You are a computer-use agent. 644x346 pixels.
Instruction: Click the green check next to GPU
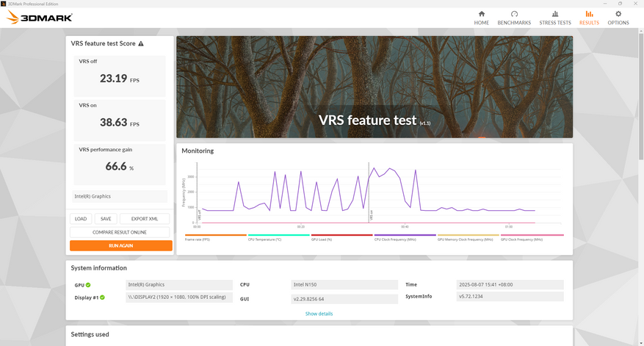pyautogui.click(x=88, y=285)
